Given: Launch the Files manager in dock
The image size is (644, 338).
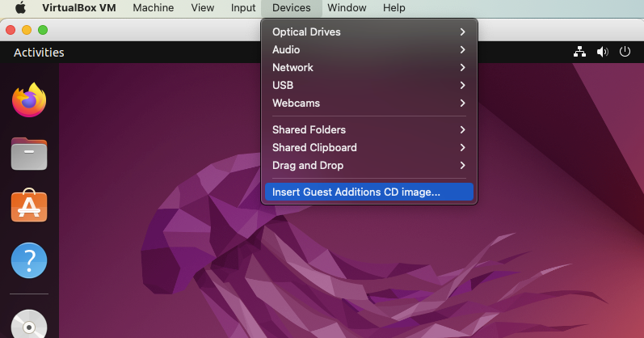Looking at the screenshot, I should click(x=29, y=153).
